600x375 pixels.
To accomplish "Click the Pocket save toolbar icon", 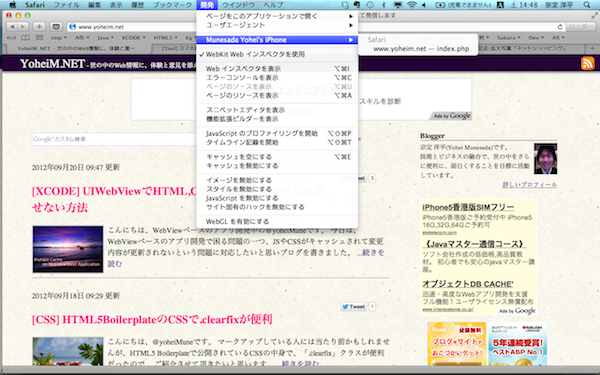I will (56, 26).
